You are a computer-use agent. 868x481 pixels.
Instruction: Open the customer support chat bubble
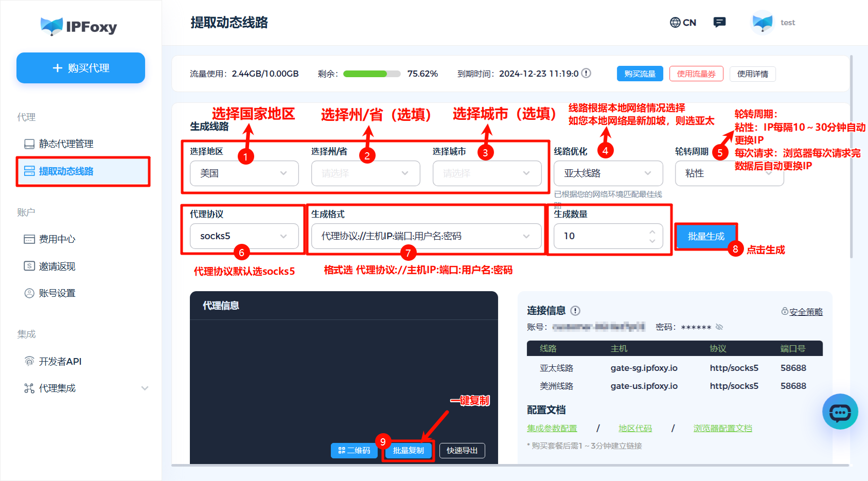tap(840, 412)
